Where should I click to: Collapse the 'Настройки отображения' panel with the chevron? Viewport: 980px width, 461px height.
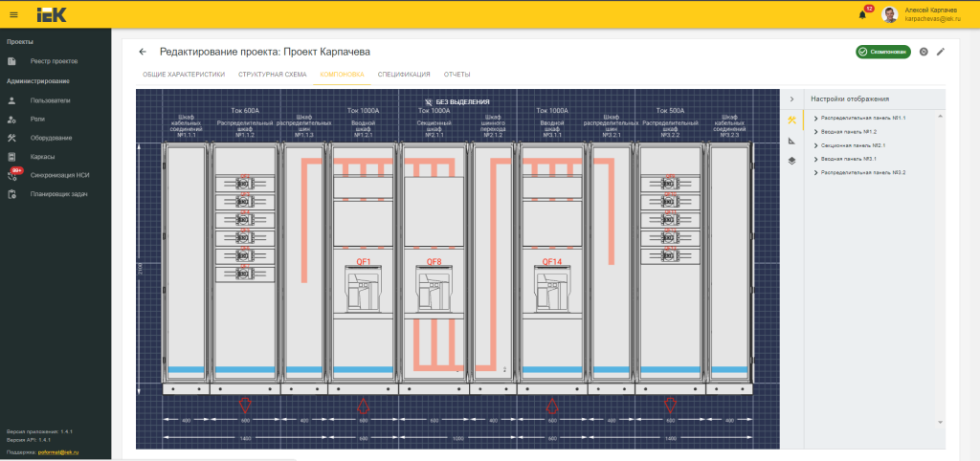click(x=791, y=99)
